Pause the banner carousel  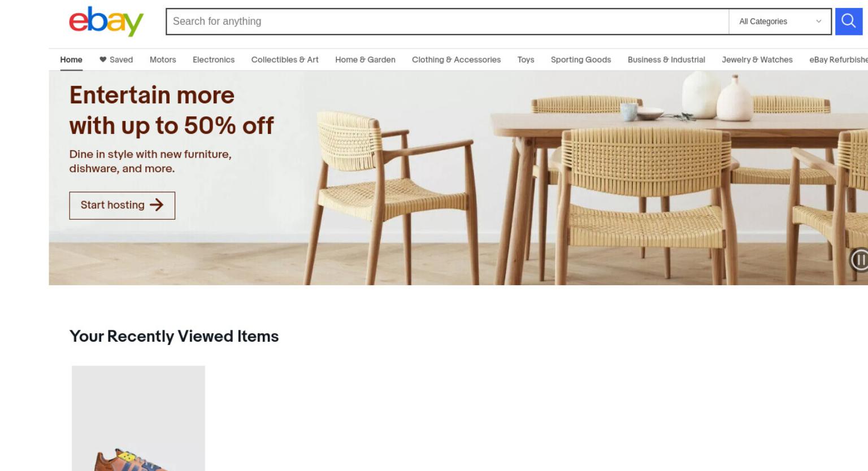[x=860, y=260]
